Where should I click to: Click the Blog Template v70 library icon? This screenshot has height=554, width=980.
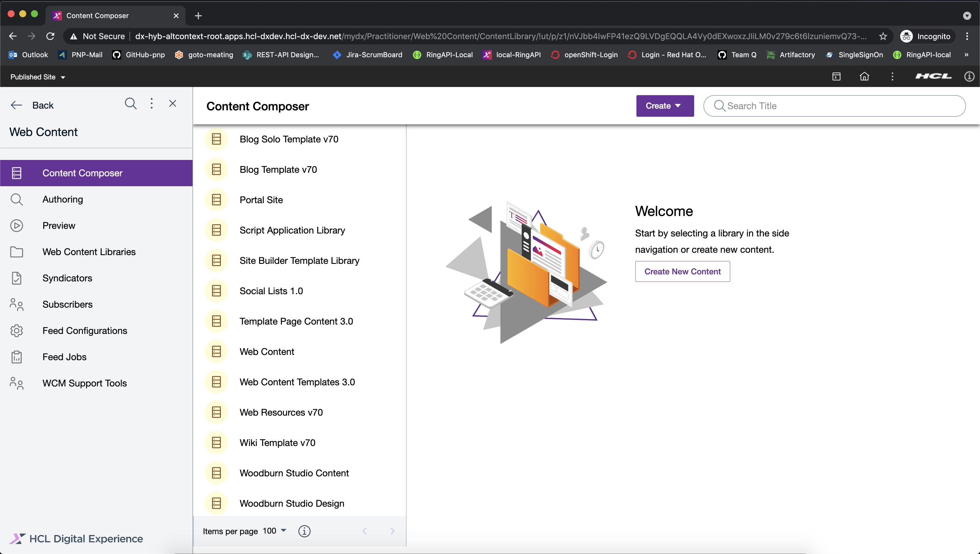216,169
